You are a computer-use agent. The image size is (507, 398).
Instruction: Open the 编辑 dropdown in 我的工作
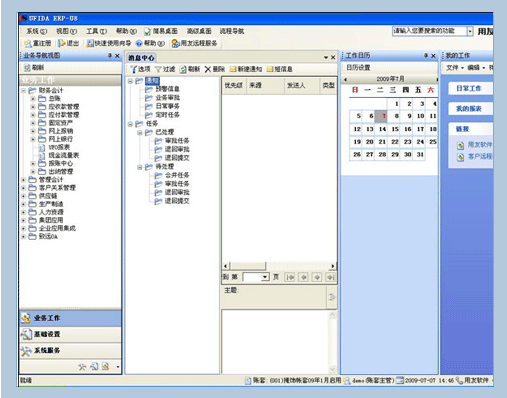(477, 68)
